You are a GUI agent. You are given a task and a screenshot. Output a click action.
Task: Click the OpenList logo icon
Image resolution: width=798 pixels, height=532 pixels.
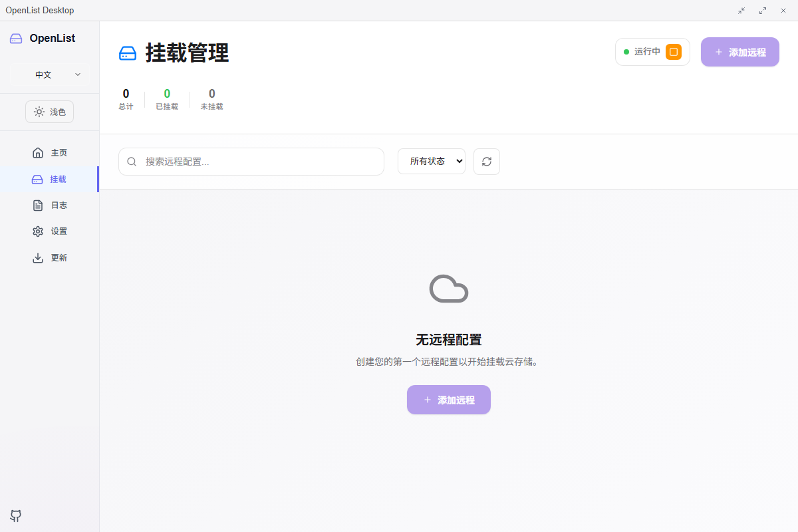pos(15,38)
